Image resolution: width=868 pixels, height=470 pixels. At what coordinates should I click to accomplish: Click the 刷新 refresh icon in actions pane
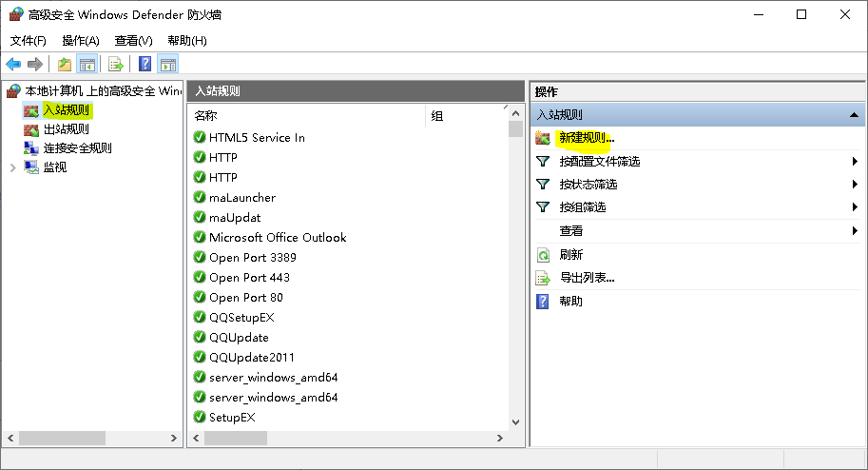pos(543,255)
